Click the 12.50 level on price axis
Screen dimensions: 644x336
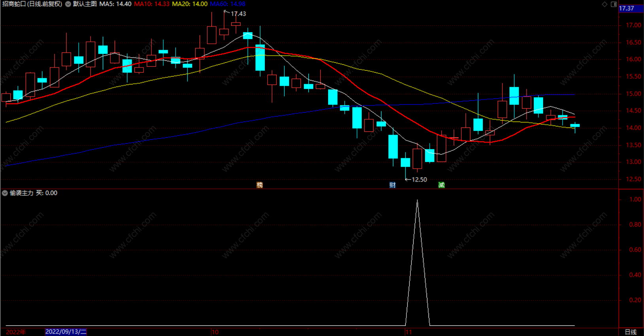pos(633,179)
